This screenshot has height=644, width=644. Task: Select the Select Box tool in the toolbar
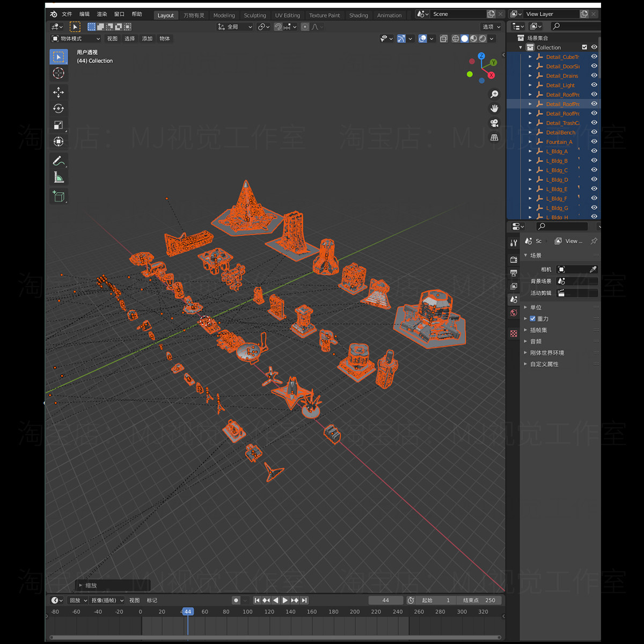pyautogui.click(x=58, y=56)
